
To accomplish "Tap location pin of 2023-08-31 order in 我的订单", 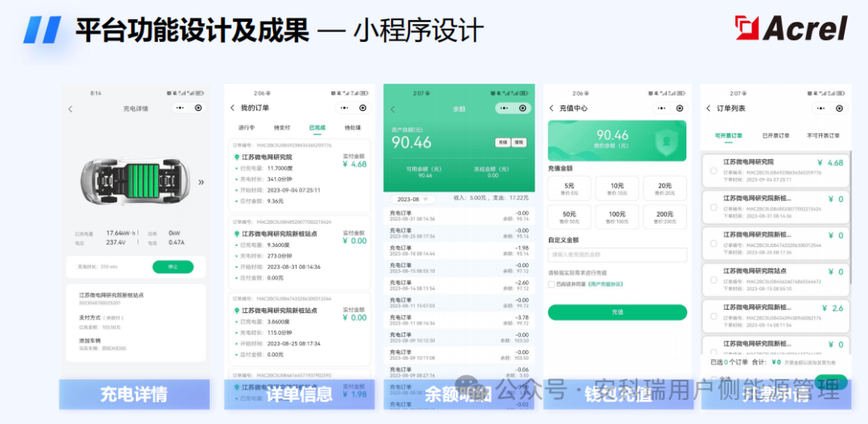I will click(x=237, y=234).
